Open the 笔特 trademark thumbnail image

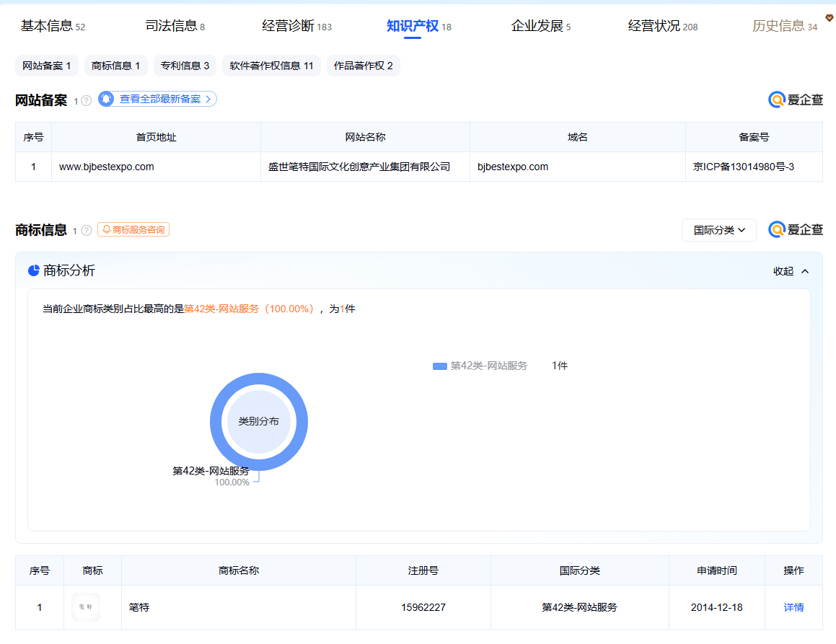[86, 606]
